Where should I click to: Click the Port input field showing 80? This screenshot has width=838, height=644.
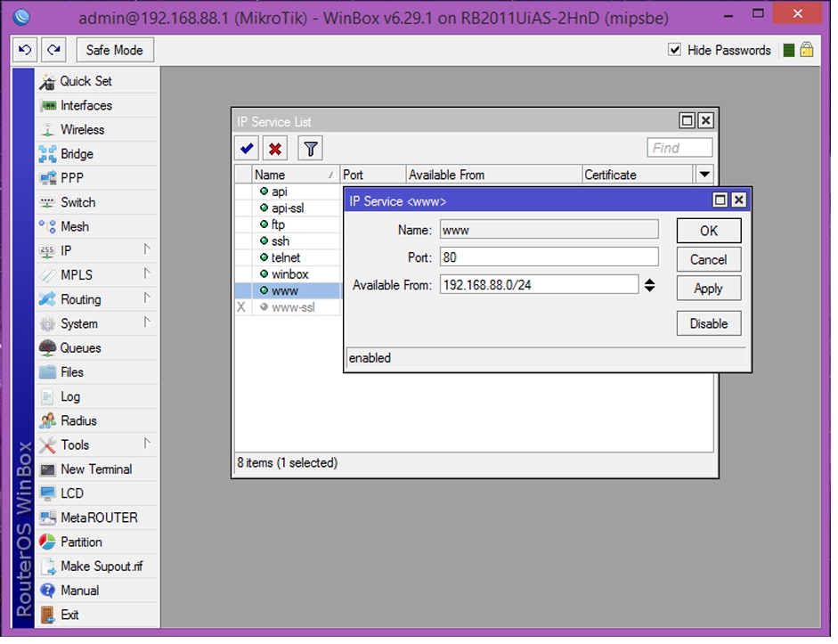(549, 257)
